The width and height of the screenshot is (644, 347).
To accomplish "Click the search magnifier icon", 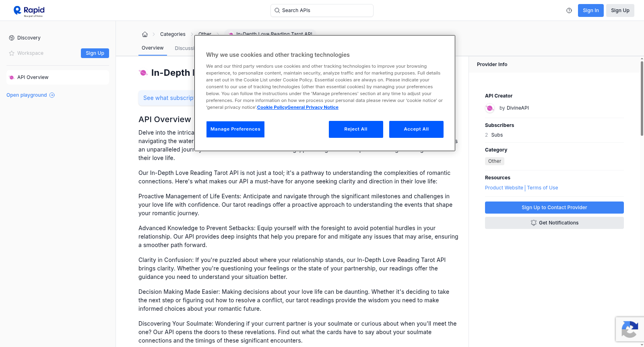I will [277, 10].
